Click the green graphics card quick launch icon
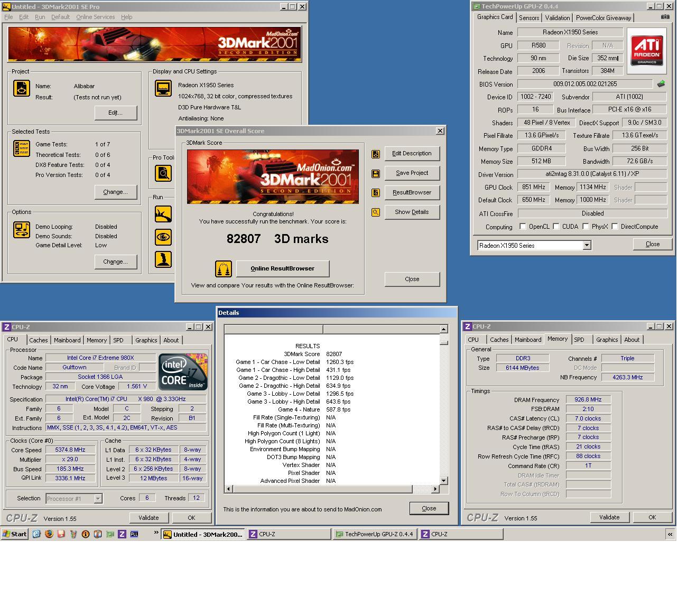Screen dimensions: 687x616 tap(110, 534)
